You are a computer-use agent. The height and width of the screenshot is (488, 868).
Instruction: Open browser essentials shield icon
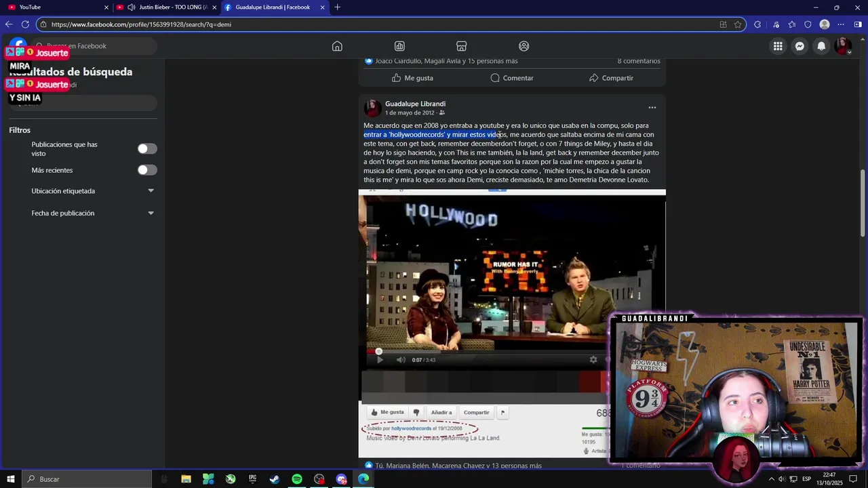pyautogui.click(x=808, y=24)
